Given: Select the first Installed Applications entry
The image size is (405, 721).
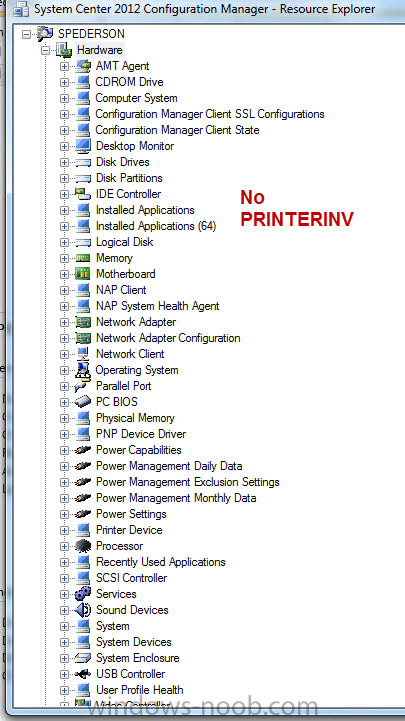Looking at the screenshot, I should pos(145,210).
